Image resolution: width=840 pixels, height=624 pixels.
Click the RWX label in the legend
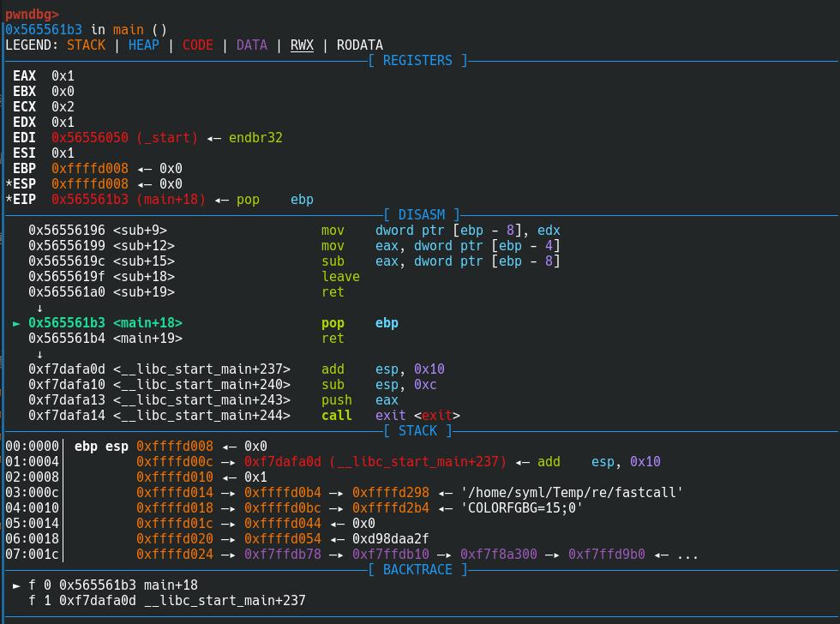tap(302, 45)
